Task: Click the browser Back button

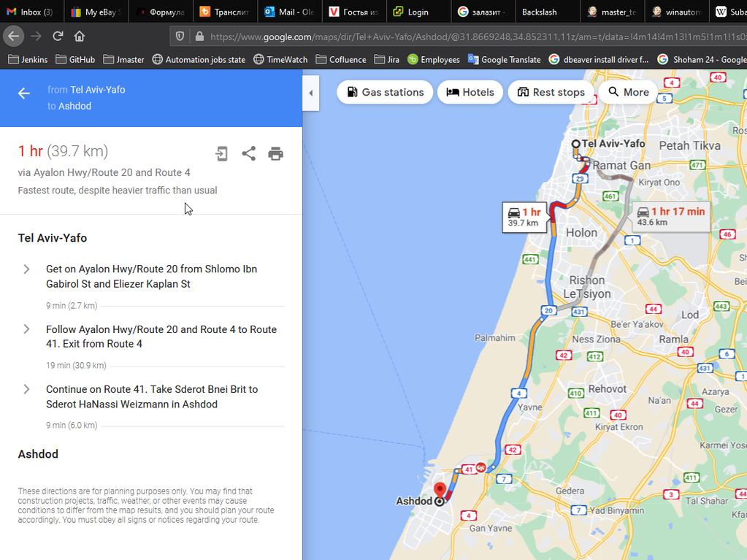Action: point(14,37)
